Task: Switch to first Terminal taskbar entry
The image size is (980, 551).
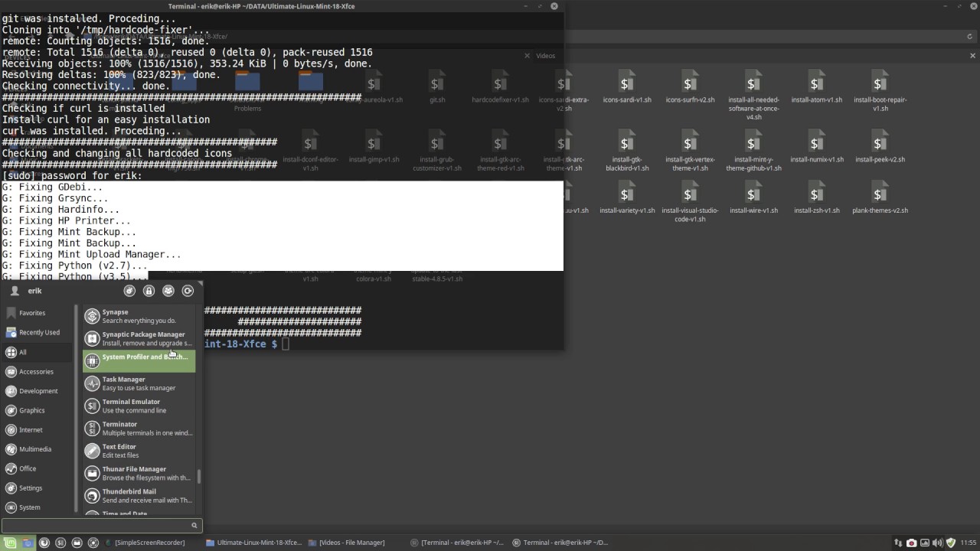Action: click(x=458, y=543)
